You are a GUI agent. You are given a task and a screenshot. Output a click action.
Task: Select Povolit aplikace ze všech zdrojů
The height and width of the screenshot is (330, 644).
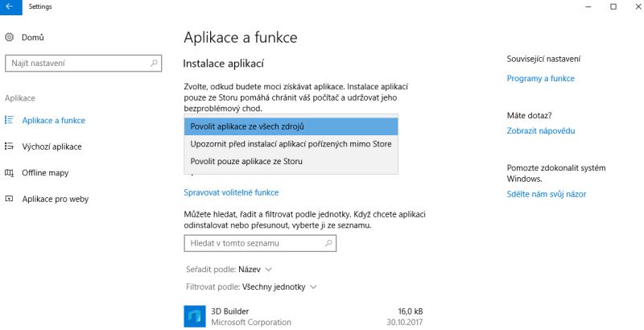(291, 126)
